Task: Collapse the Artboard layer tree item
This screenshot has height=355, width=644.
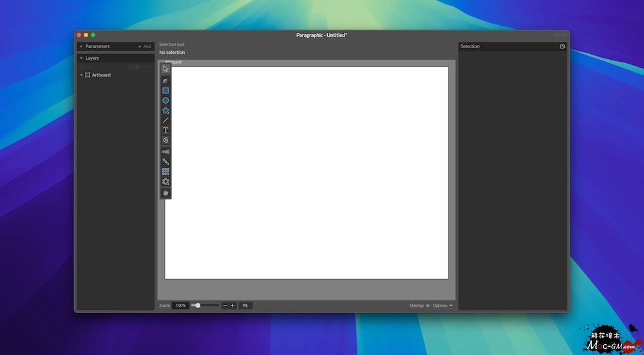Action: pyautogui.click(x=81, y=75)
